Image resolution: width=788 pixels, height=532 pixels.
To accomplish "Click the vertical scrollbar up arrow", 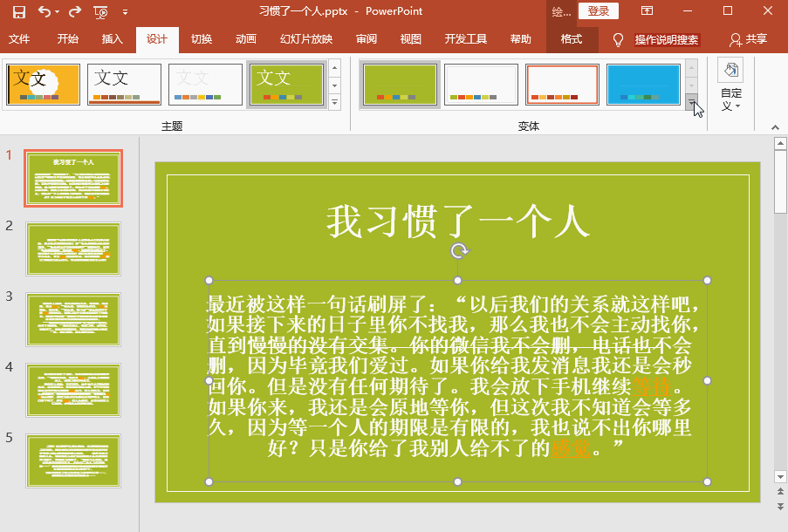I will (x=780, y=144).
